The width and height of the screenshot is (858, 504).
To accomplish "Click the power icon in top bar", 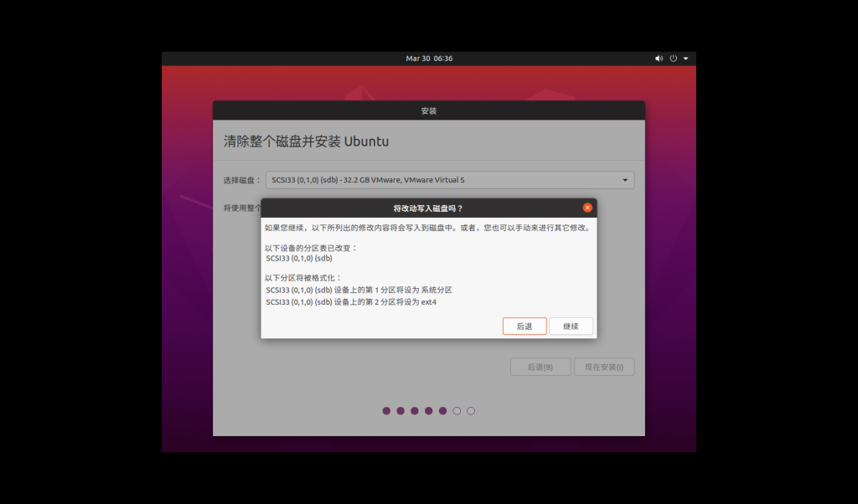I will 673,59.
